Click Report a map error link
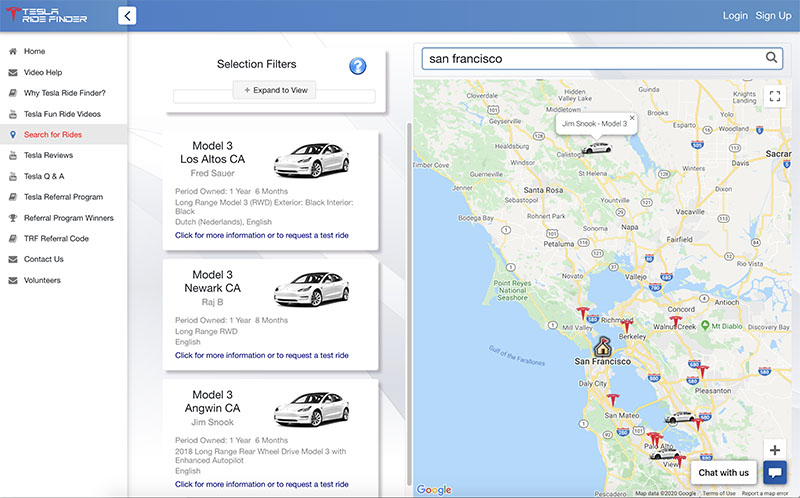The width and height of the screenshot is (800, 498). [765, 493]
